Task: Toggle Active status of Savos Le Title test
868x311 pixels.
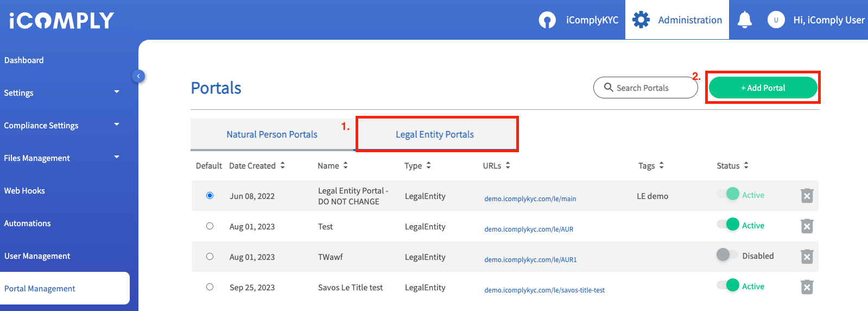Action: [x=728, y=285]
